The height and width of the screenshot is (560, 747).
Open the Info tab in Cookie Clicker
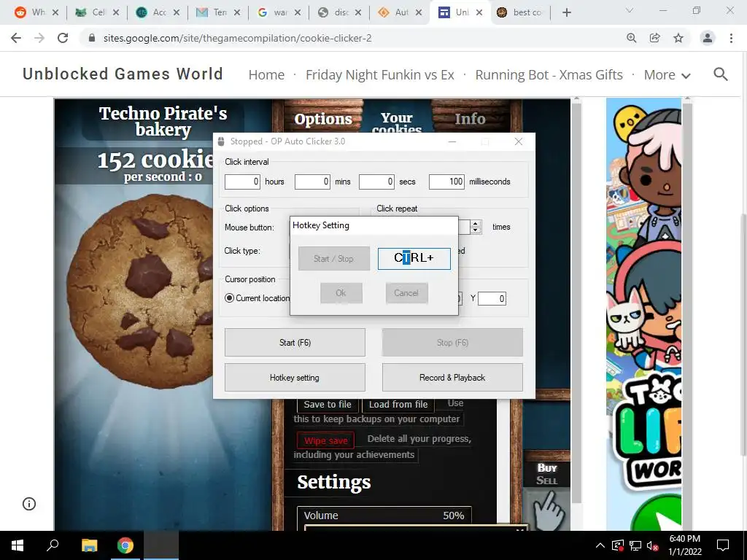pyautogui.click(x=471, y=119)
